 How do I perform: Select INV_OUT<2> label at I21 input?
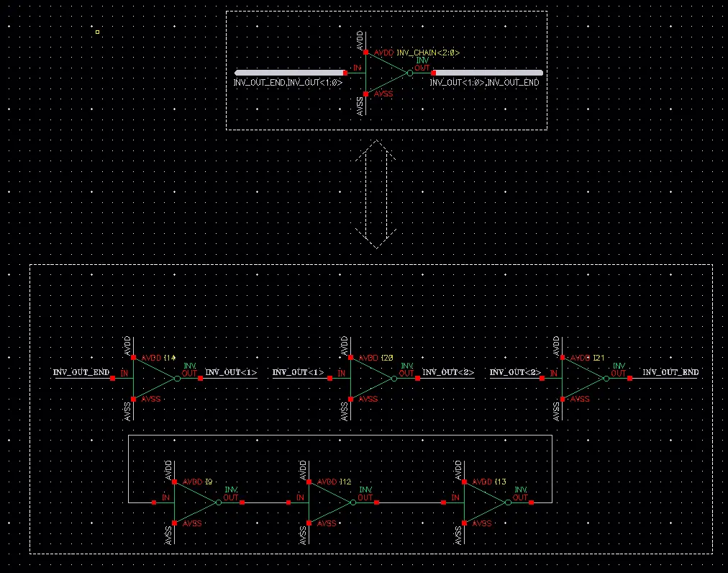pyautogui.click(x=515, y=372)
